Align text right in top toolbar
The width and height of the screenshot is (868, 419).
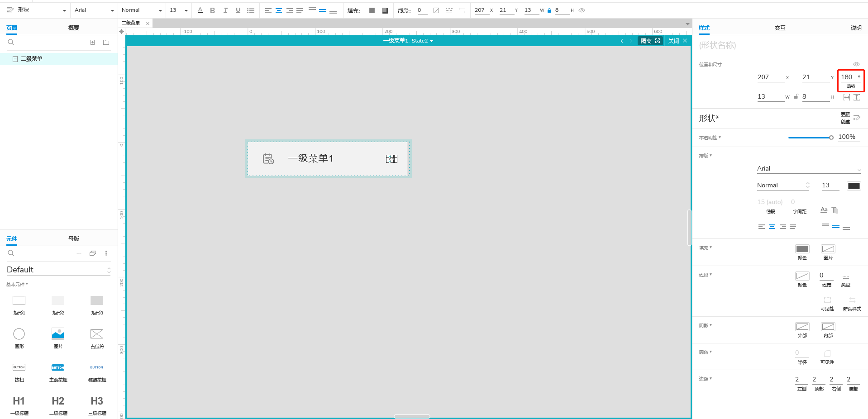[290, 10]
